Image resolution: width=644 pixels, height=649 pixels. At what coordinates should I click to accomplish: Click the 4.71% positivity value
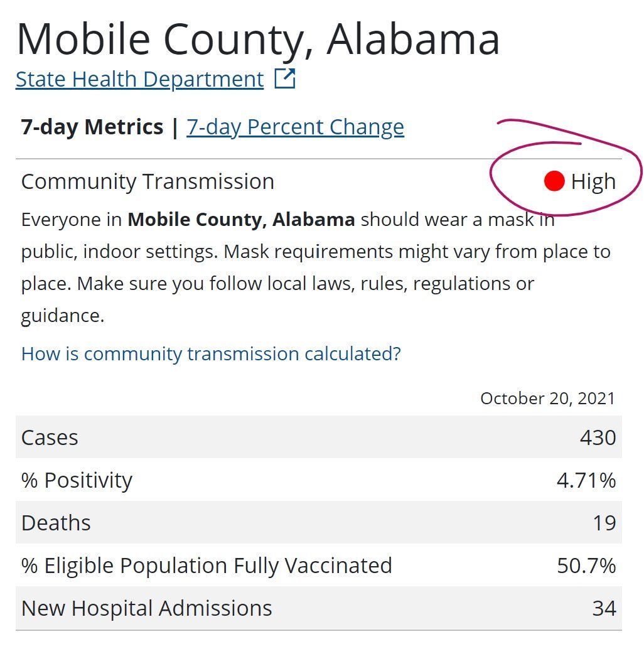[x=586, y=480]
